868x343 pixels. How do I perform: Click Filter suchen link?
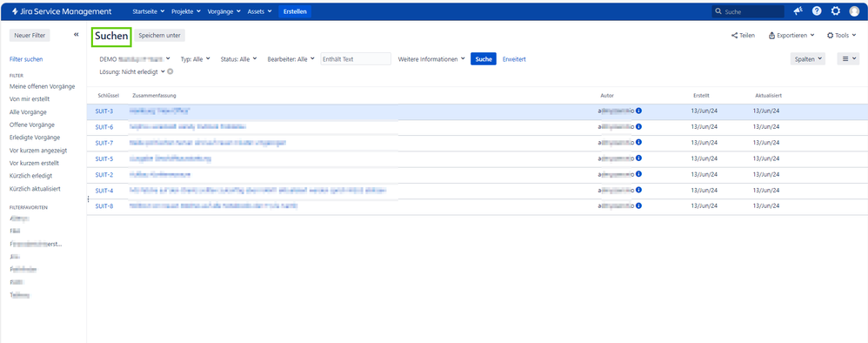point(26,58)
